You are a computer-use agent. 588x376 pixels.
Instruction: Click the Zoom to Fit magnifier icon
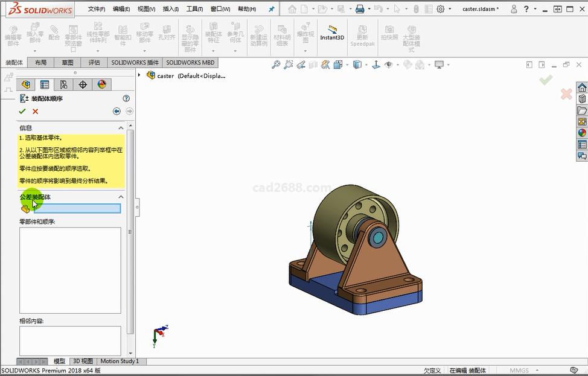click(276, 65)
